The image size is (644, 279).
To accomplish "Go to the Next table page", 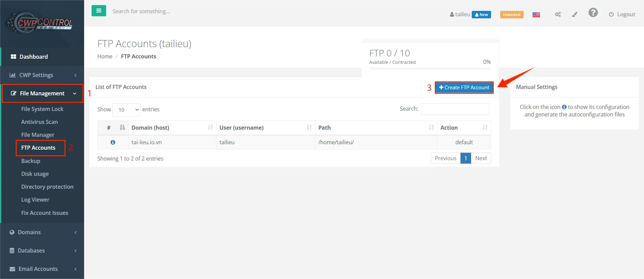I will (481, 158).
